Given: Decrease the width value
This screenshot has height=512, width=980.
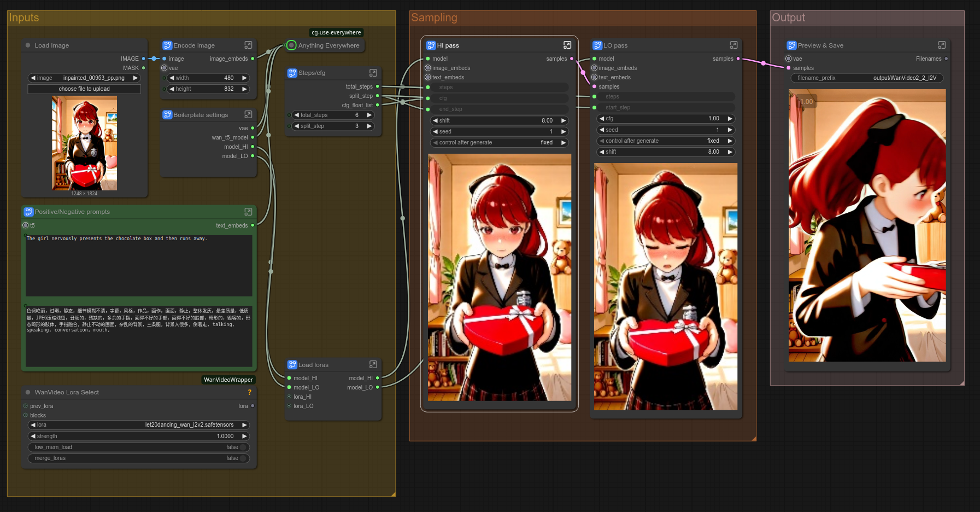Looking at the screenshot, I should click(172, 78).
